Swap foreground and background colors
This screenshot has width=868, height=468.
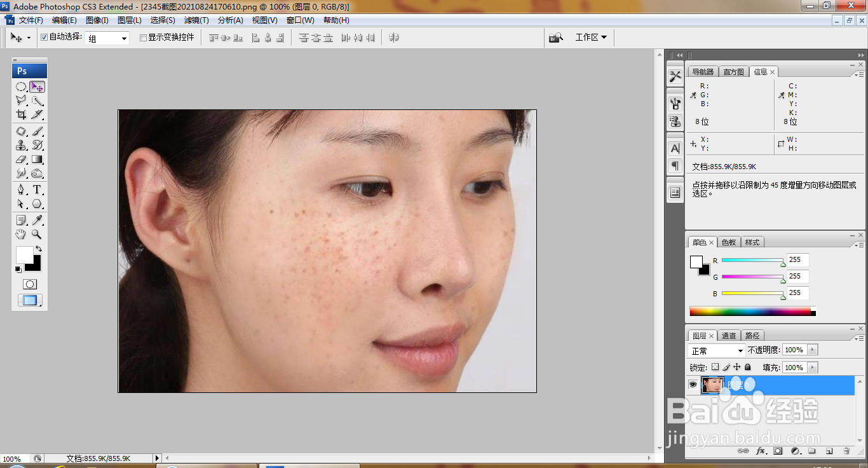point(39,249)
